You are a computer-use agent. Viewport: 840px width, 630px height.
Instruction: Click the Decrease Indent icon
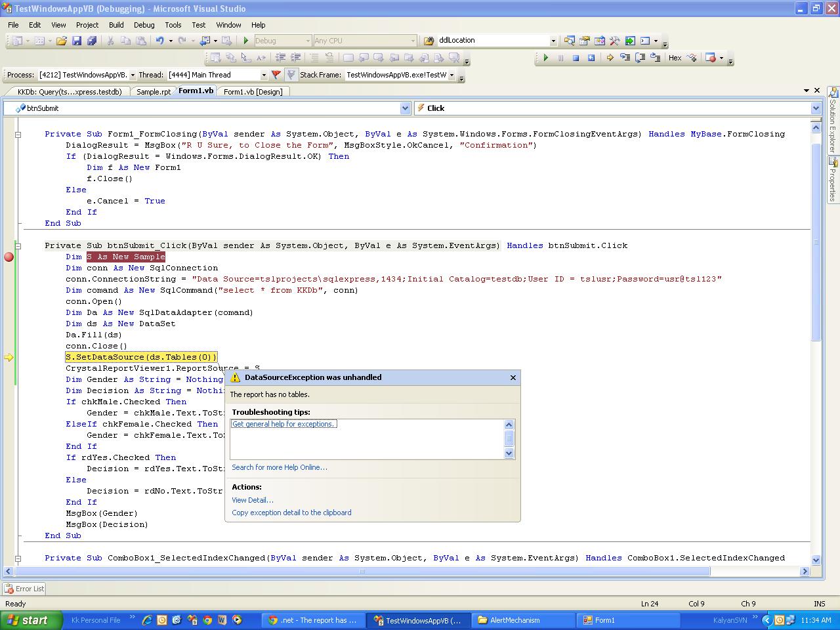[x=280, y=58]
